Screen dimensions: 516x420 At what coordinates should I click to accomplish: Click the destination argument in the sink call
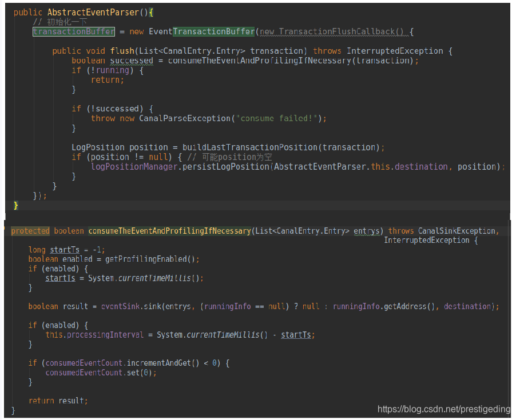pos(467,307)
